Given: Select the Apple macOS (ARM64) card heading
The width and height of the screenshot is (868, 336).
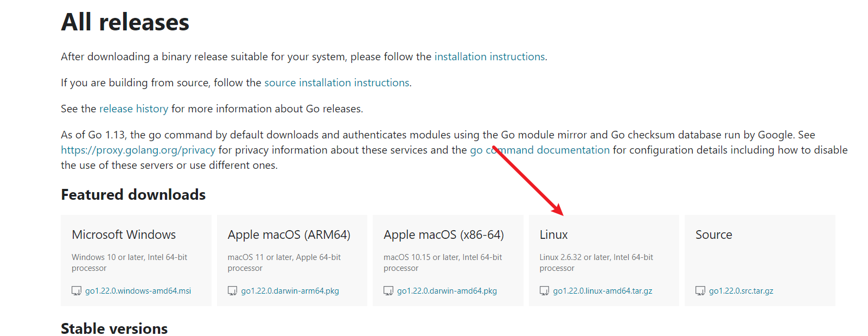Looking at the screenshot, I should (x=289, y=234).
